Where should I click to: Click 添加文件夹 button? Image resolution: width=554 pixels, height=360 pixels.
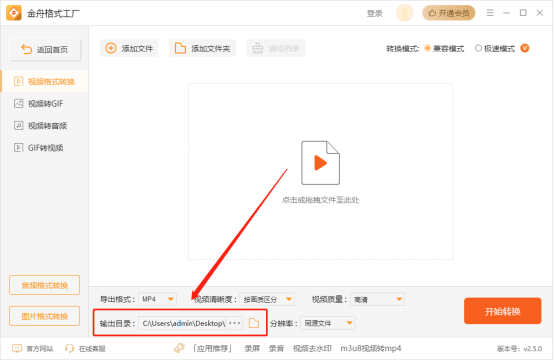(202, 48)
